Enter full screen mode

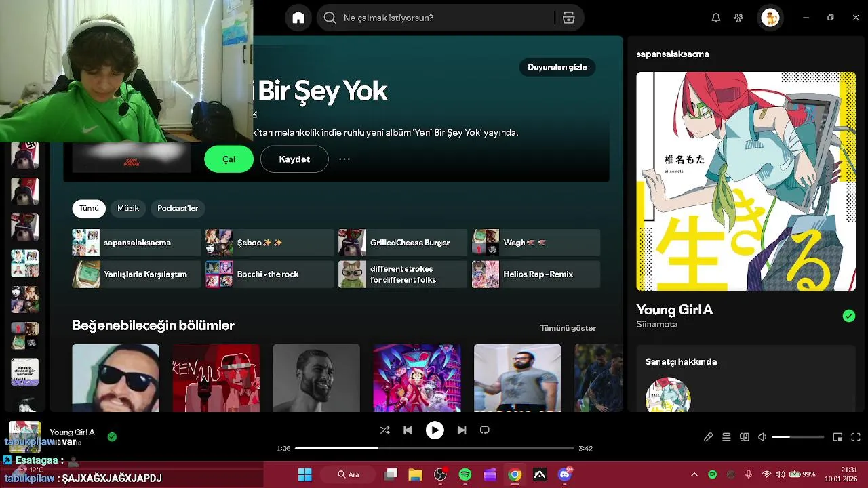point(856,437)
